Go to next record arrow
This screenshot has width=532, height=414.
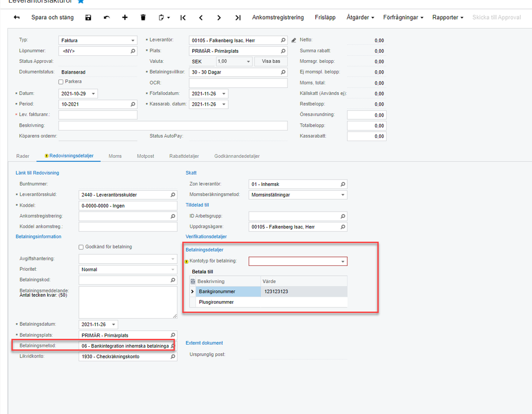(219, 18)
